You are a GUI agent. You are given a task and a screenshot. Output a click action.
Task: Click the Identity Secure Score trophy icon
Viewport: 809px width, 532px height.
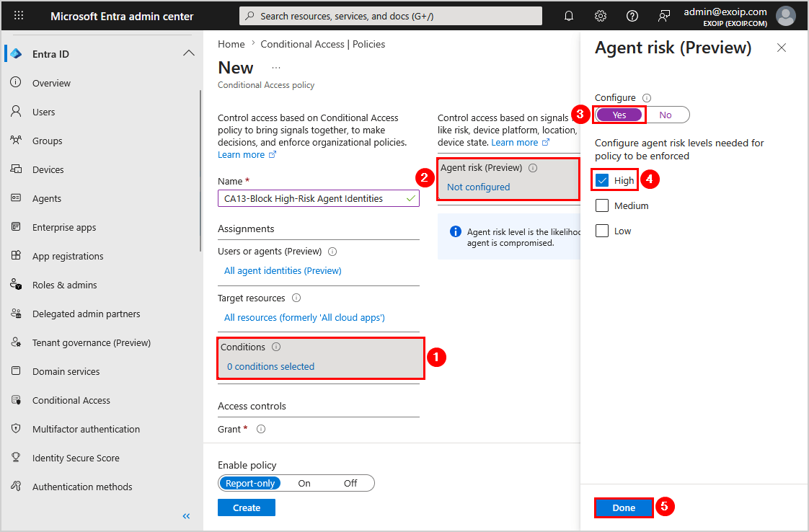16,458
